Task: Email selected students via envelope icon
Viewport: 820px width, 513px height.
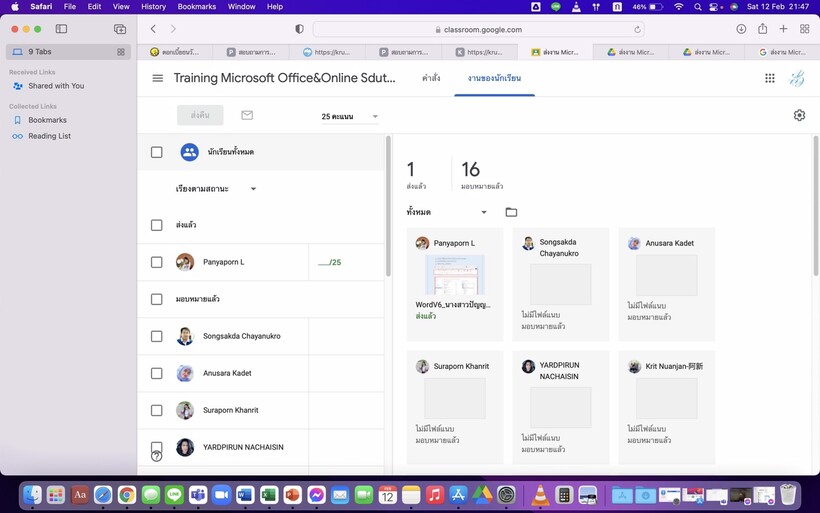Action: tap(247, 115)
